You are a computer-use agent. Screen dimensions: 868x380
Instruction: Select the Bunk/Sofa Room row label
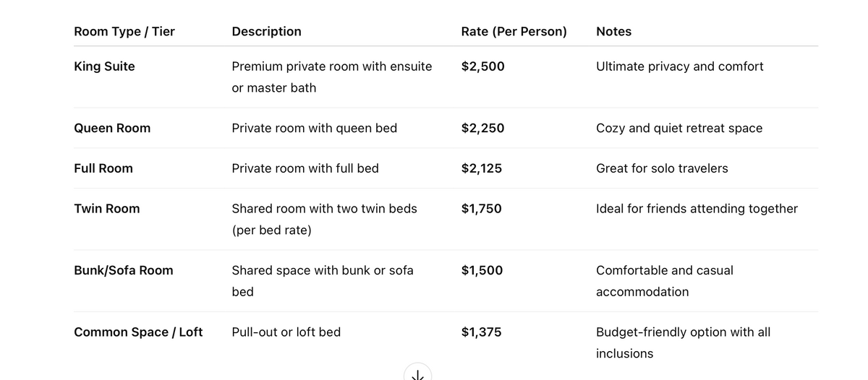pyautogui.click(x=124, y=271)
